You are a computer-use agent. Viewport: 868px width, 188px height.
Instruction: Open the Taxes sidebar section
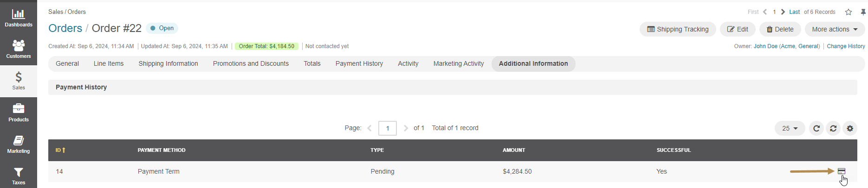point(19,175)
